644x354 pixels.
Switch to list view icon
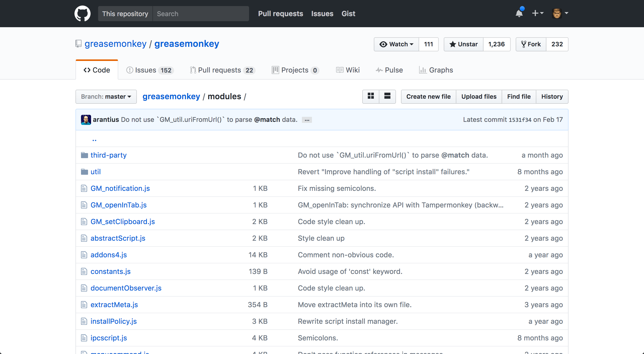pyautogui.click(x=387, y=96)
